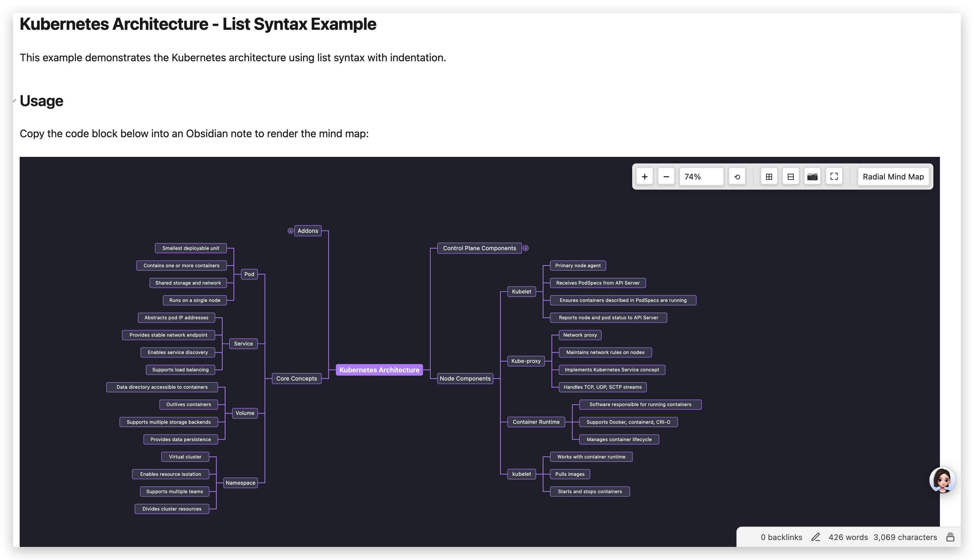Viewport: 974px width, 560px height.
Task: Collapse the Control Plane Components branch badge
Action: 526,248
